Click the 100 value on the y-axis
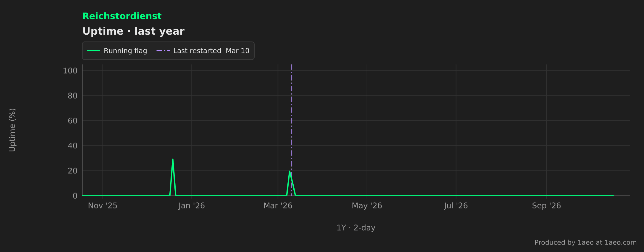 [x=70, y=71]
